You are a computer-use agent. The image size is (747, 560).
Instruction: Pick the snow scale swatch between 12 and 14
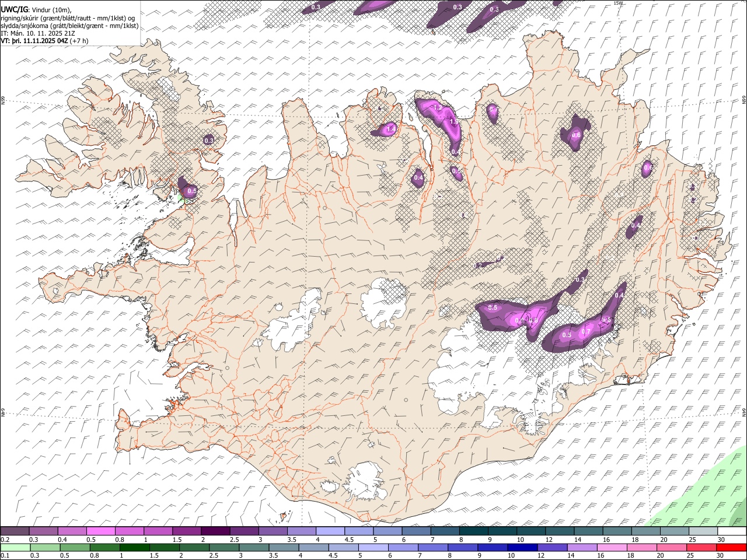(x=560, y=531)
